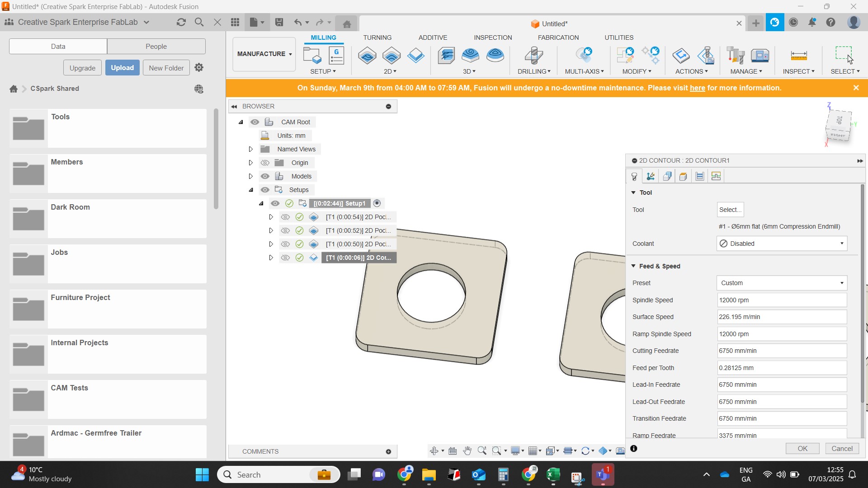Open the Extensions icon in top bar
868x488 pixels.
tap(775, 22)
